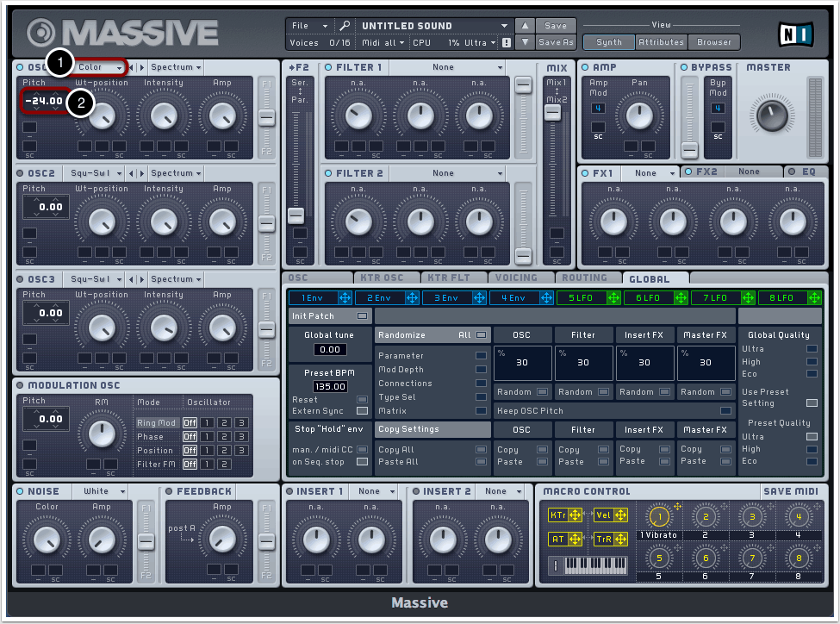Click the NI logo icon
840x624 pixels.
click(x=794, y=34)
